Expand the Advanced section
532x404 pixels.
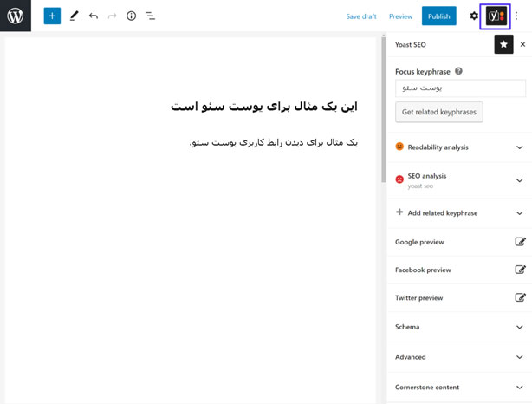click(459, 357)
